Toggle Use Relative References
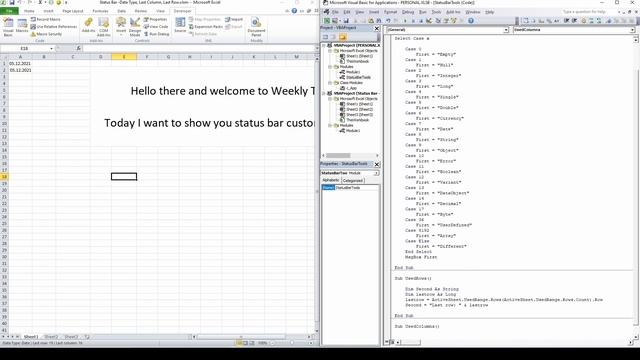The image size is (640, 360). pos(53,27)
